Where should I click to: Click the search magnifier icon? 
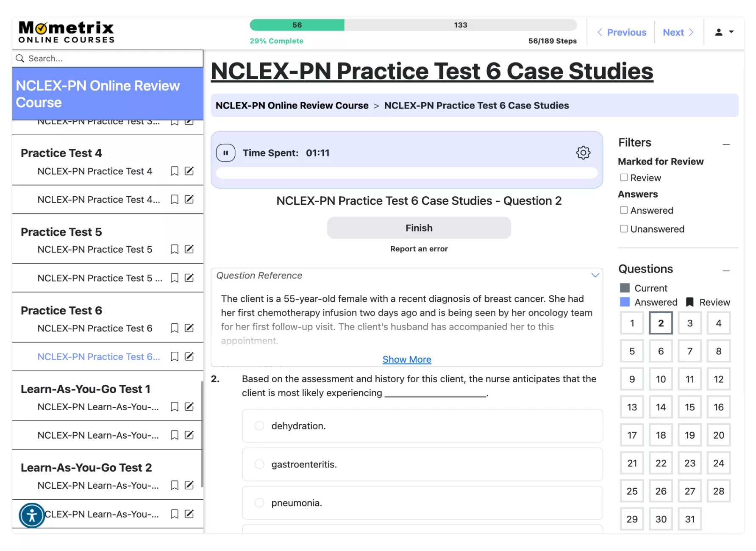coord(20,58)
